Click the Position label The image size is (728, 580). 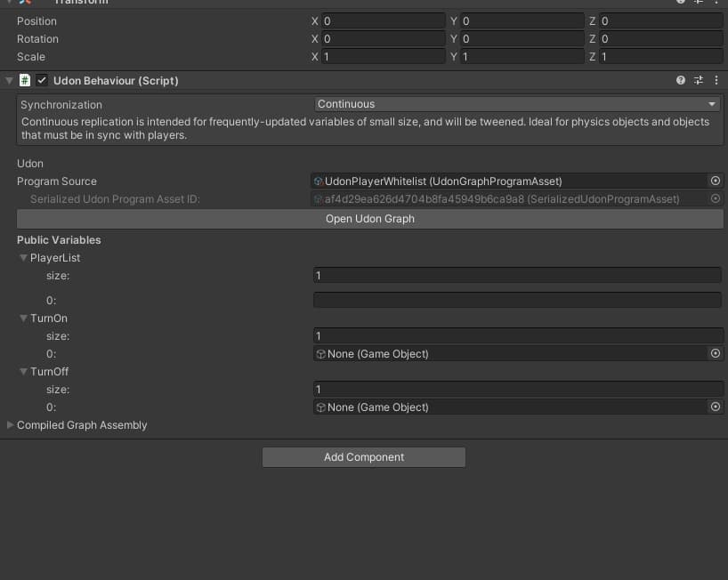click(36, 21)
